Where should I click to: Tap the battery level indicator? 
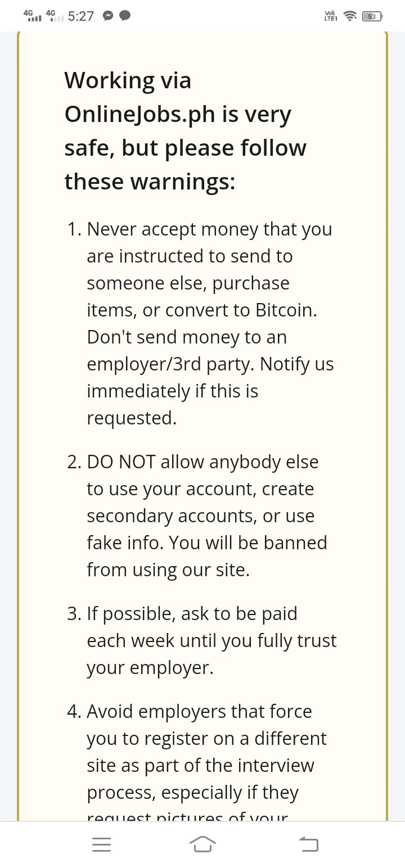pos(372,16)
